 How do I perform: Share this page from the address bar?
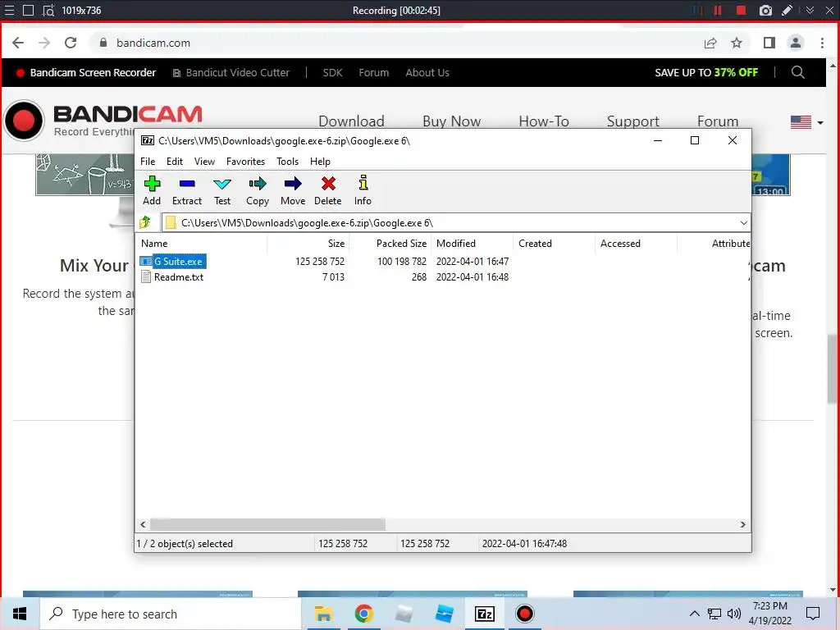710,43
